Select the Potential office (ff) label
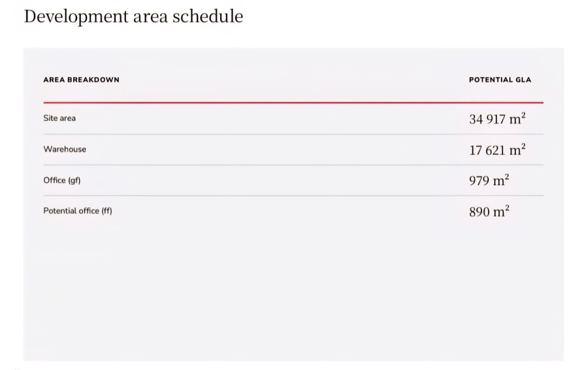Image resolution: width=588 pixels, height=370 pixels. click(78, 211)
